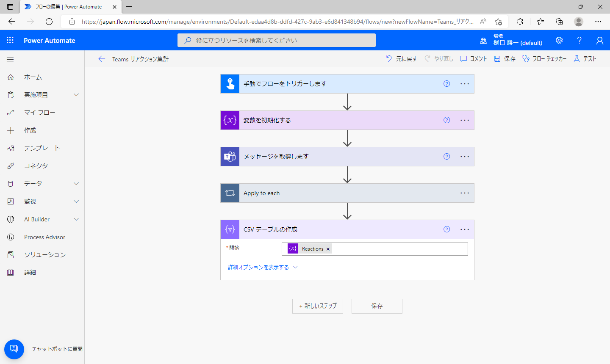This screenshot has width=610, height=364.
Task: Click やり直し redo in toolbar
Action: (439, 59)
